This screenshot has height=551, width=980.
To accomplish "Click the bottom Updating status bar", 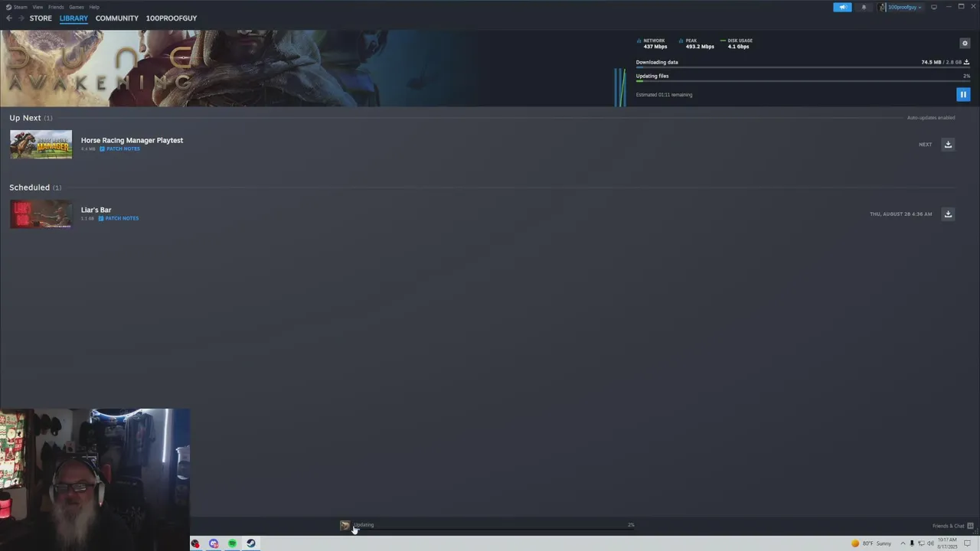I will click(x=488, y=525).
